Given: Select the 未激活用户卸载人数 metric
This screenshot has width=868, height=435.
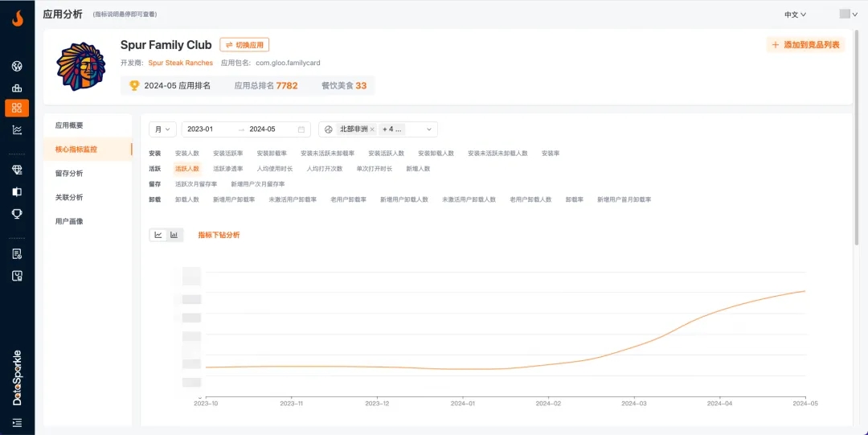Looking at the screenshot, I should coord(469,199).
